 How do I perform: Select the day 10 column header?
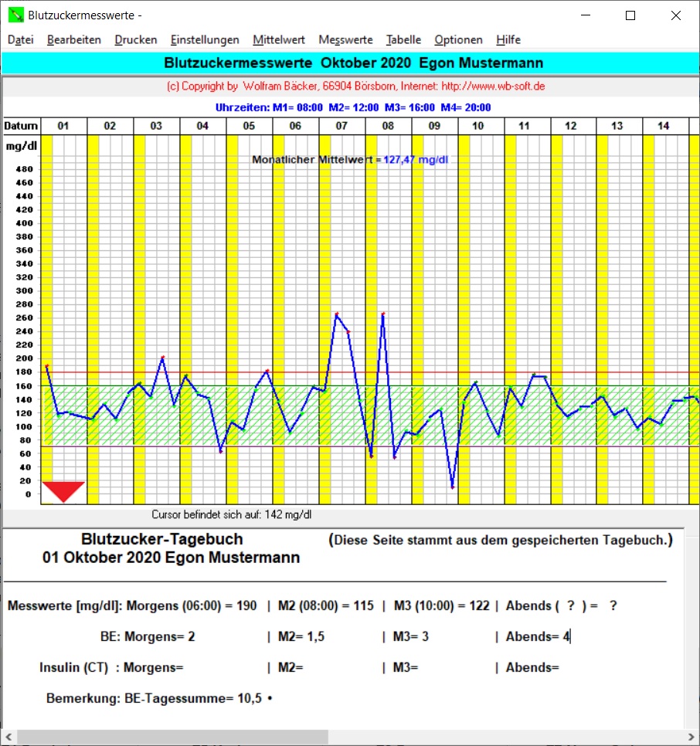coord(477,126)
